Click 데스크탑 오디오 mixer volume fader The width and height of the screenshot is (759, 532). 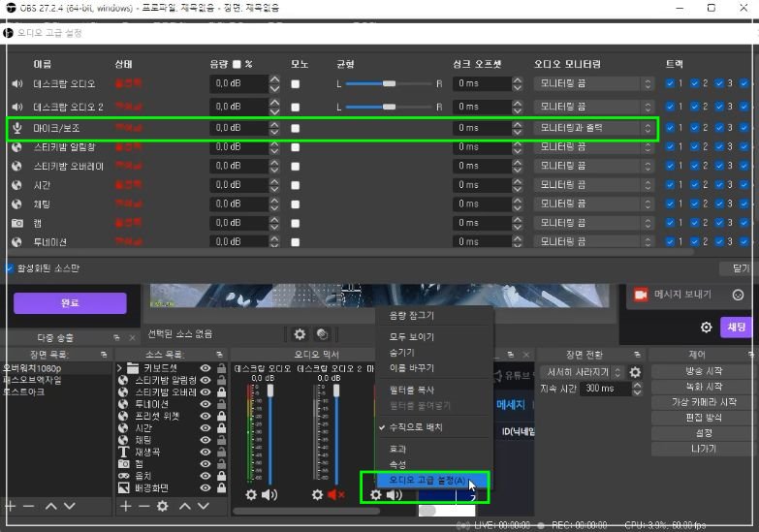tap(270, 391)
